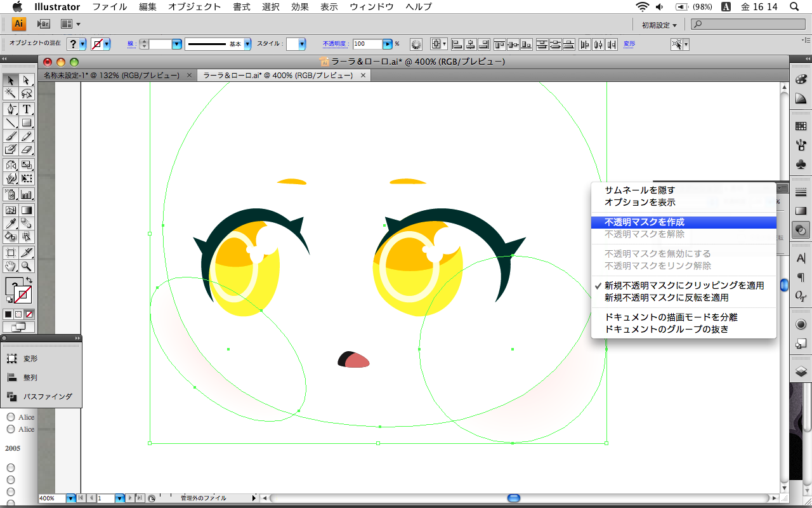Select the Lasso tool
This screenshot has width=812, height=508.
(x=27, y=94)
